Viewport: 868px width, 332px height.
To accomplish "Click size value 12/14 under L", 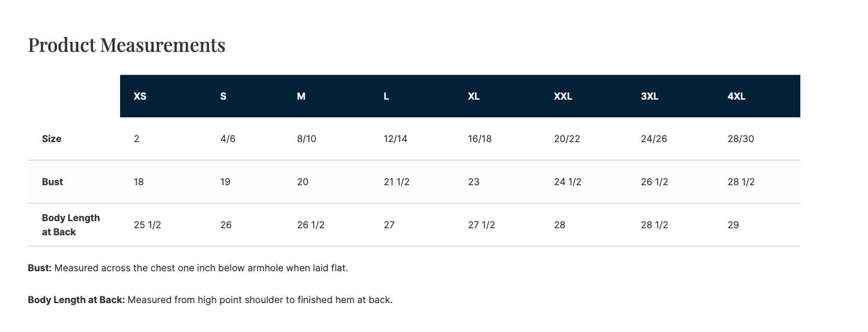I will [395, 139].
